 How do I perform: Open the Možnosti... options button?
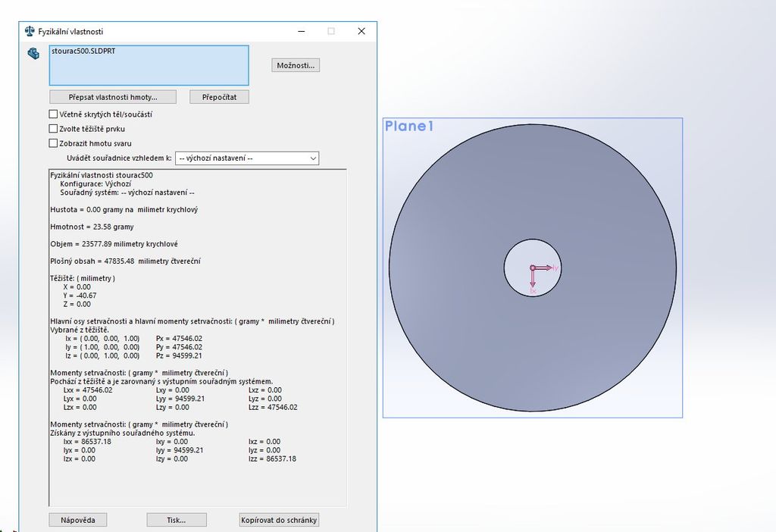296,65
